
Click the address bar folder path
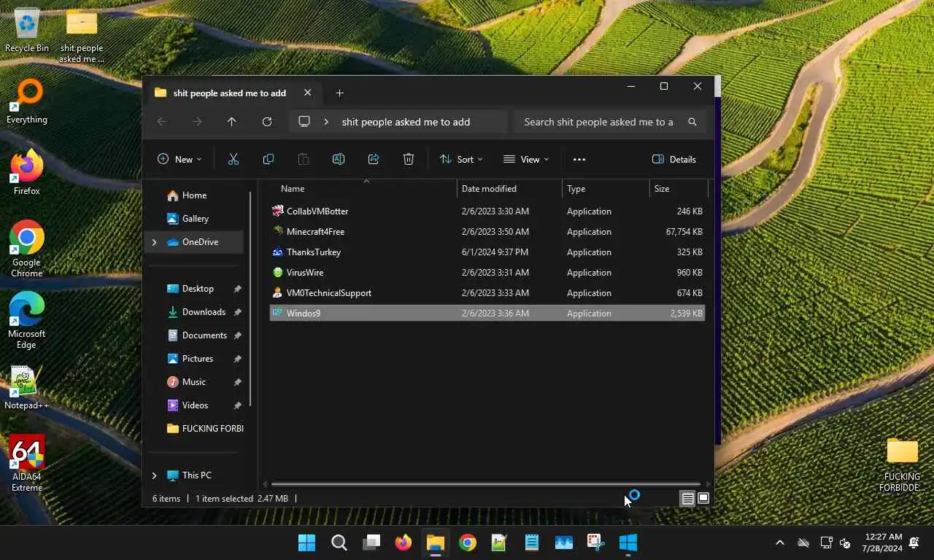click(406, 122)
